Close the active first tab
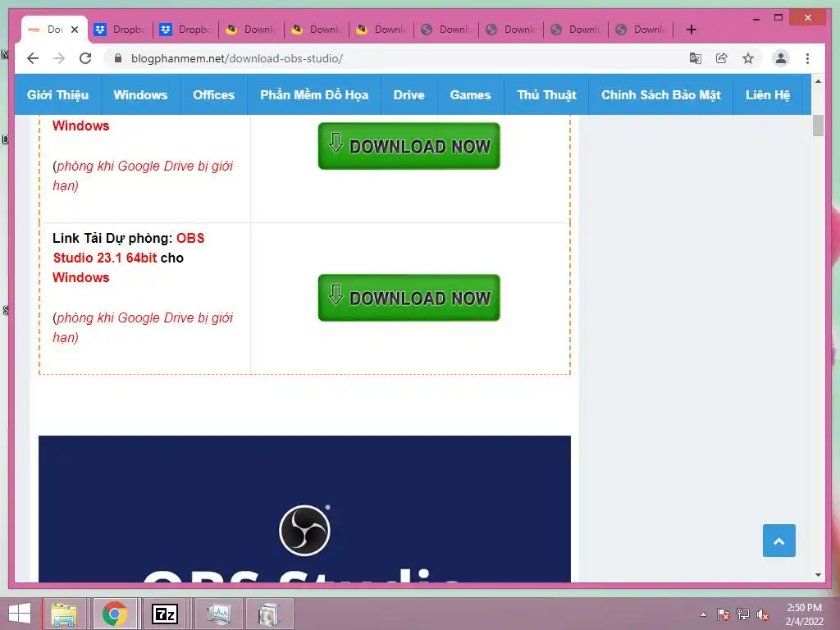The width and height of the screenshot is (840, 630). coord(75,30)
